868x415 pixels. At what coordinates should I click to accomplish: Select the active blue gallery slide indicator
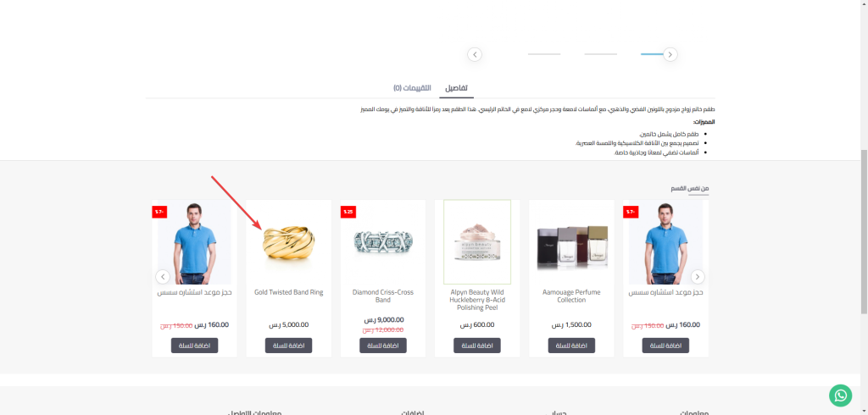[652, 54]
